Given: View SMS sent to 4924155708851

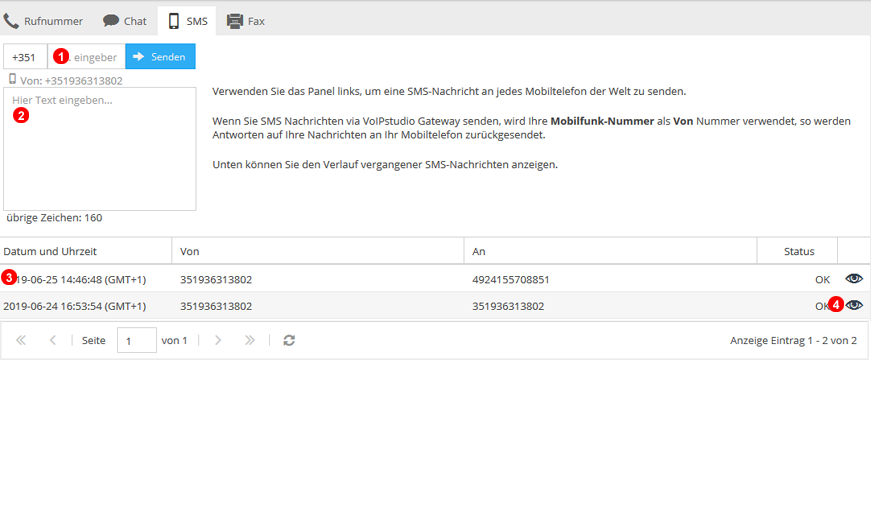Looking at the screenshot, I should [854, 278].
